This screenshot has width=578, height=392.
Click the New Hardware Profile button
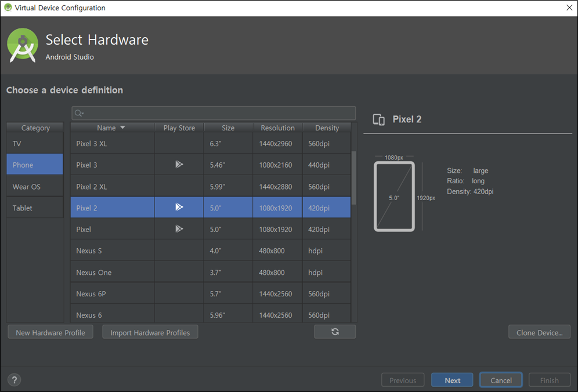coord(50,332)
